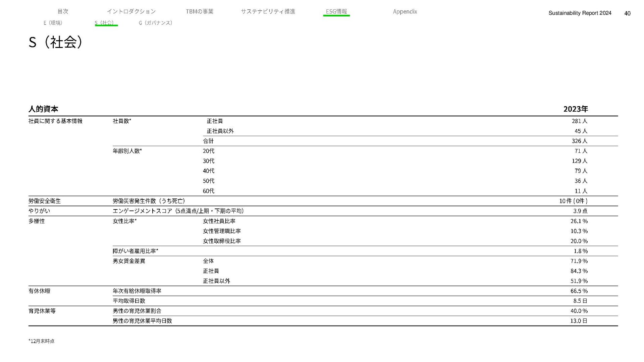644x362 pixels.
Task: Switch to E(環境) sub-tab
Action: tap(53, 23)
